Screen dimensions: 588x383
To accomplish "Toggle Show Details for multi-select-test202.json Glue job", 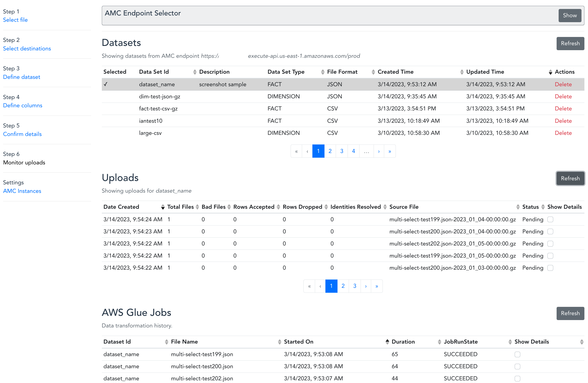I will pos(517,378).
